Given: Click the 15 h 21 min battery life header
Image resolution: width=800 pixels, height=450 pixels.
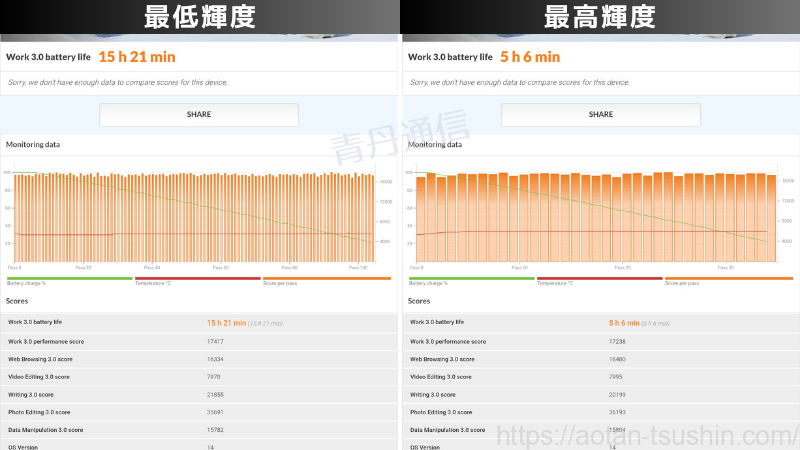Looking at the screenshot, I should point(136,57).
